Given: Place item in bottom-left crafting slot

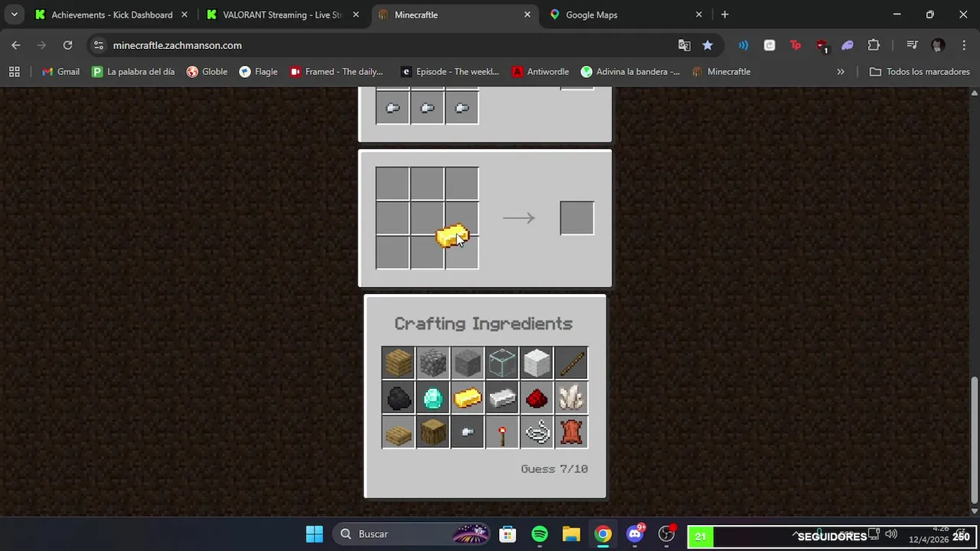Looking at the screenshot, I should (392, 253).
